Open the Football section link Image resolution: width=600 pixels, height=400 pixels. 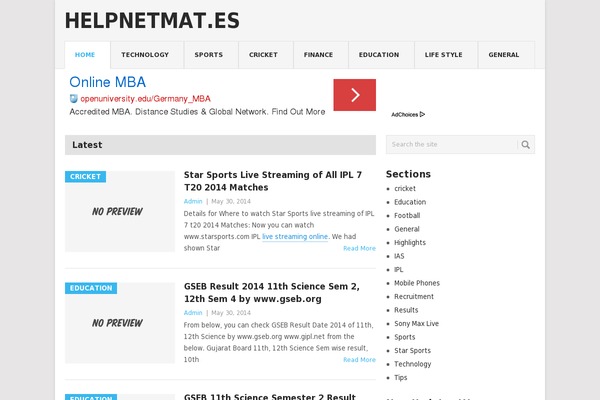[x=407, y=216]
